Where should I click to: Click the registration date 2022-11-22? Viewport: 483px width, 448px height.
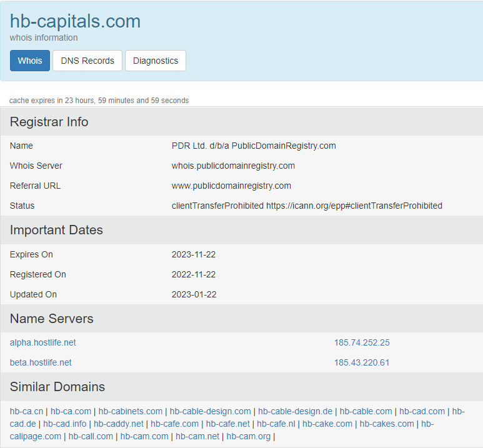click(194, 274)
